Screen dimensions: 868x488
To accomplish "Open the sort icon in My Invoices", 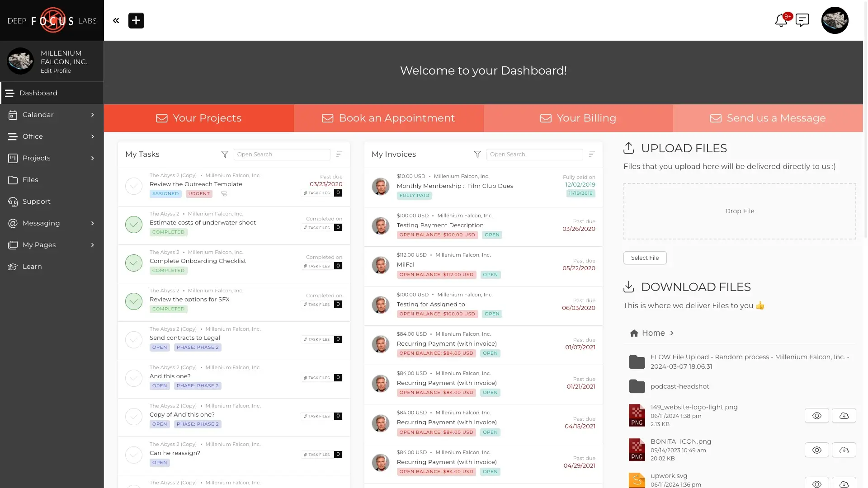I will pos(592,154).
